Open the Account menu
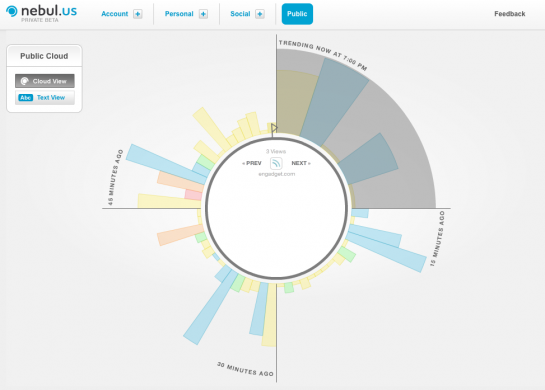545x390 pixels. pos(114,14)
